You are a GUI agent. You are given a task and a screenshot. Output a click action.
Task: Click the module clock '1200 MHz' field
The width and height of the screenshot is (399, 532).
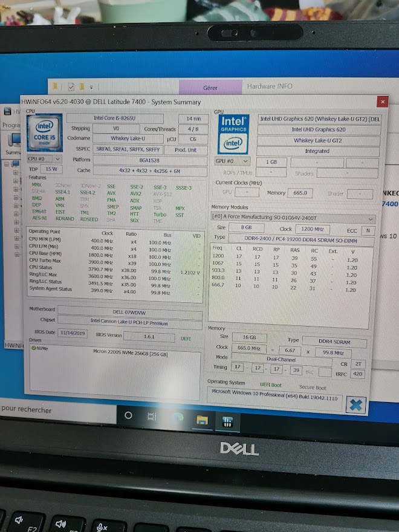click(x=313, y=229)
